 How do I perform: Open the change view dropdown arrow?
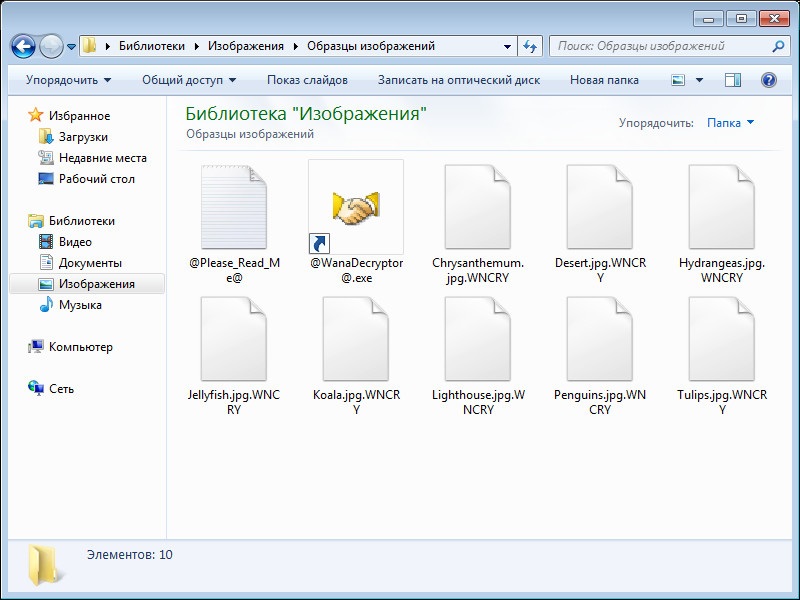[700, 80]
